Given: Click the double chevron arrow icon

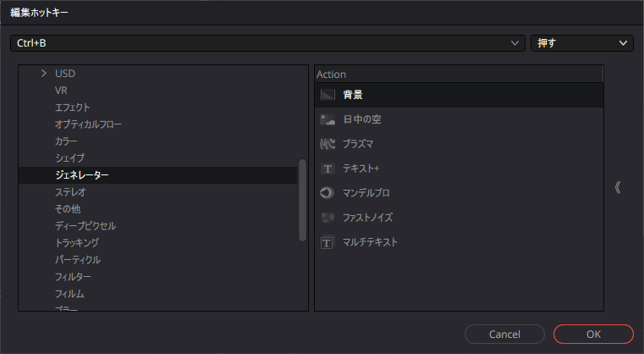Looking at the screenshot, I should (618, 187).
